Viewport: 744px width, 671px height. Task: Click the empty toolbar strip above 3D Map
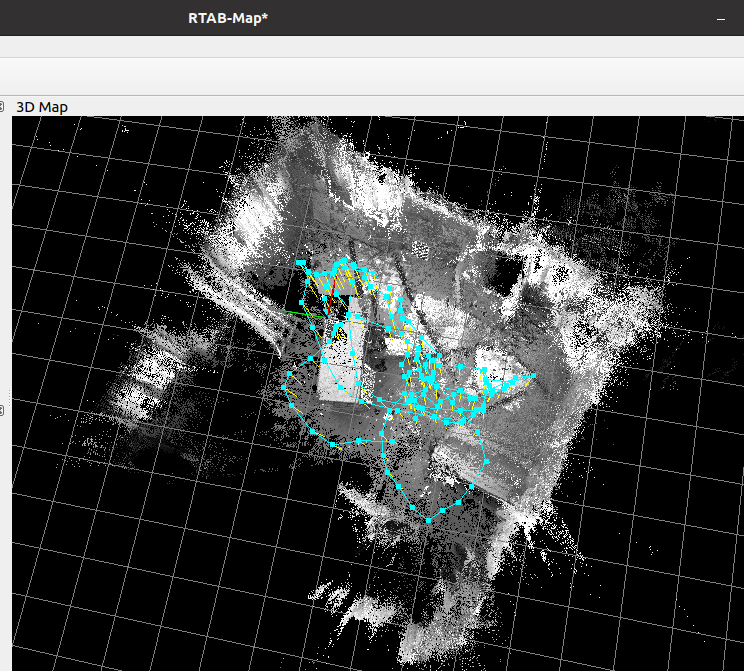[x=372, y=76]
